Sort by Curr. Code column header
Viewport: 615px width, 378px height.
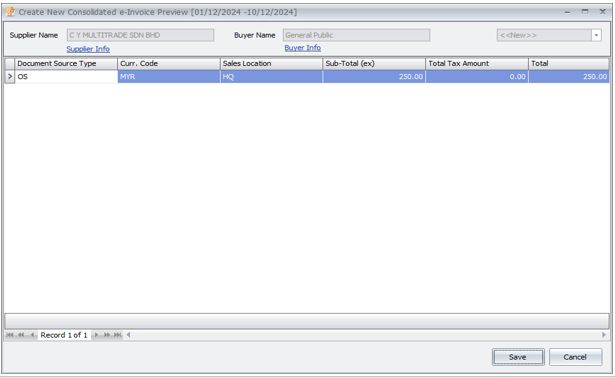click(169, 64)
